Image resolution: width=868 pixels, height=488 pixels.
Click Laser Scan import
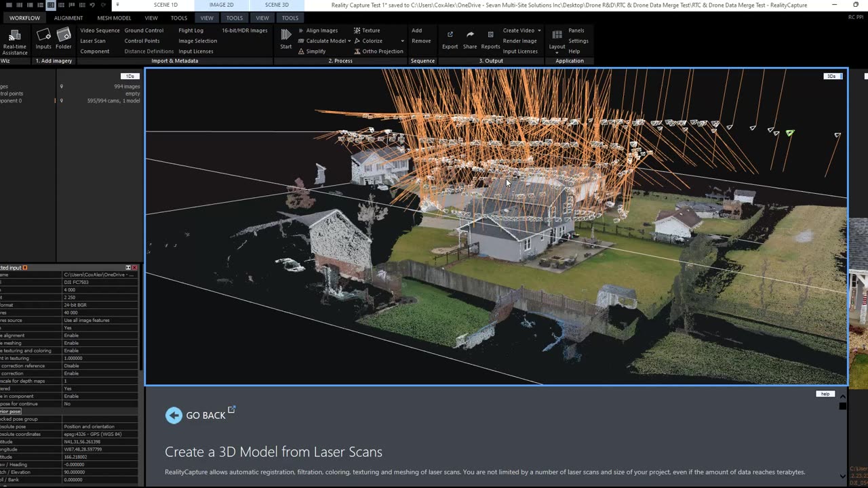[93, 41]
